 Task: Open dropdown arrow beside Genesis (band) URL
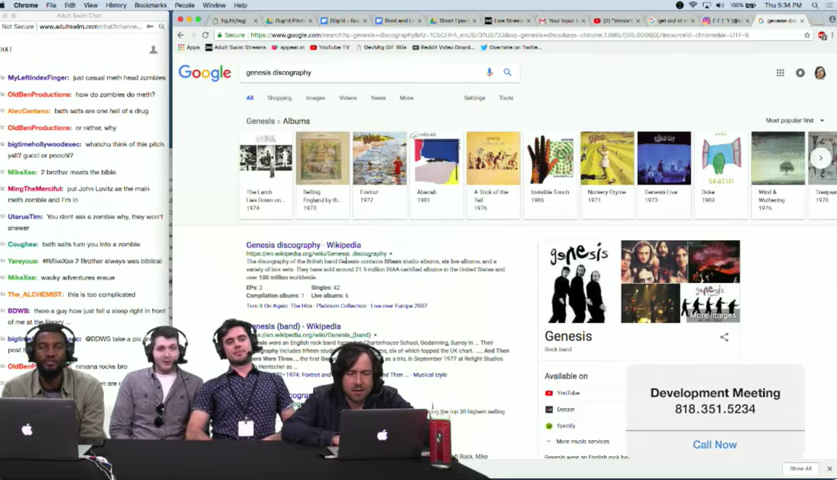[x=375, y=335]
